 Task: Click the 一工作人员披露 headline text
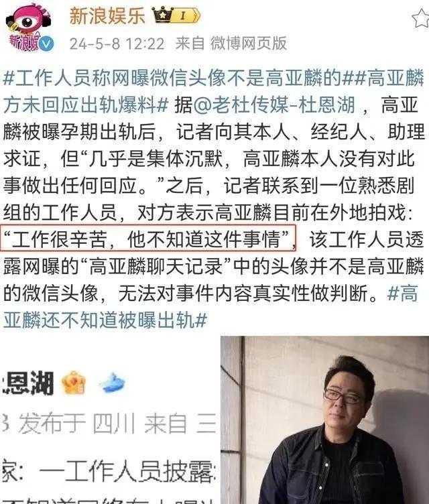click(127, 472)
